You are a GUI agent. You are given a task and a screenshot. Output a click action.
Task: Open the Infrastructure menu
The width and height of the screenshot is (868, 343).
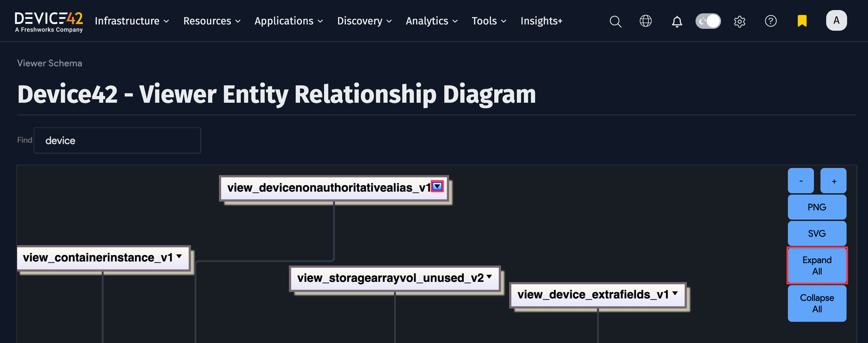point(132,21)
